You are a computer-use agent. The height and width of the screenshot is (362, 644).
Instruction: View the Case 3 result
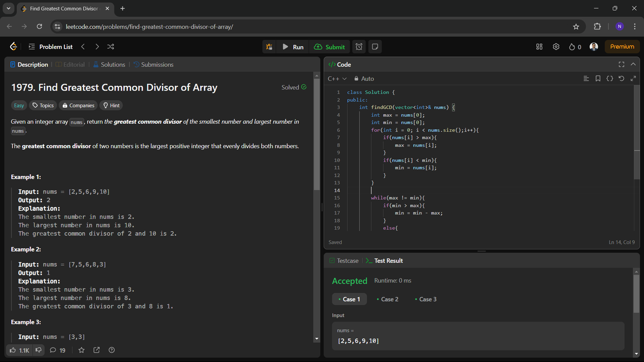click(x=426, y=299)
